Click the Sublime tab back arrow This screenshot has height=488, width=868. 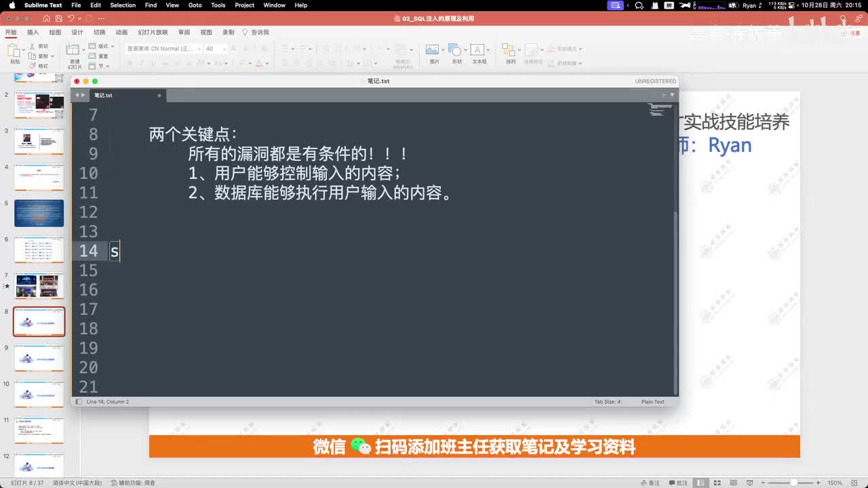77,95
